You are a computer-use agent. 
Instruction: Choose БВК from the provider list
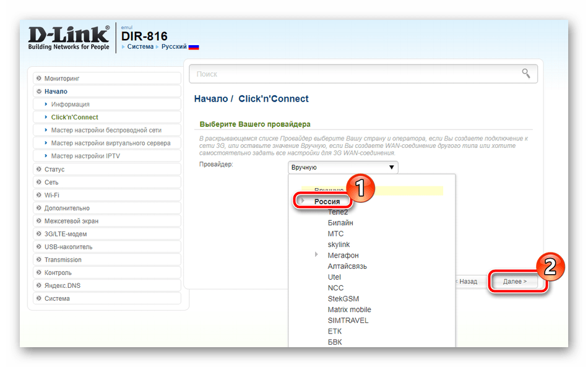click(334, 342)
